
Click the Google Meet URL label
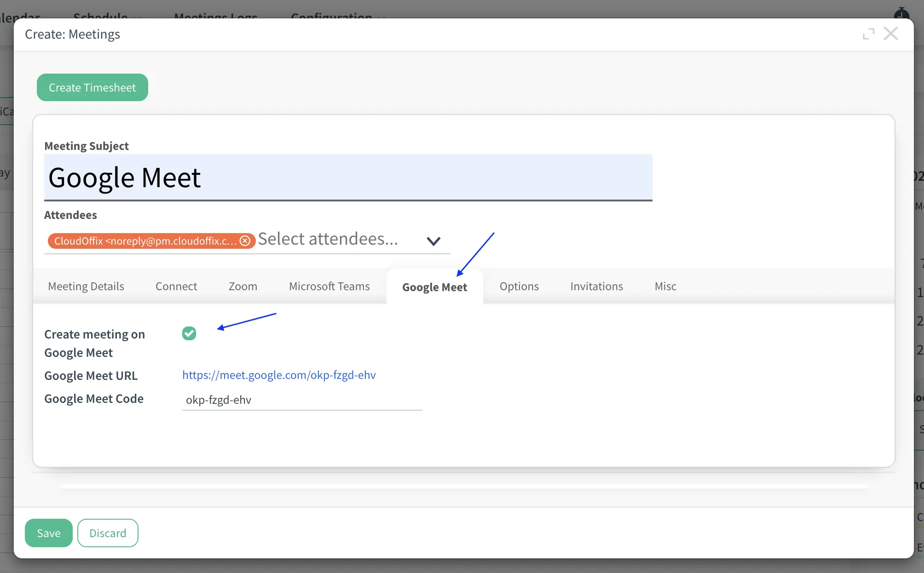(91, 376)
